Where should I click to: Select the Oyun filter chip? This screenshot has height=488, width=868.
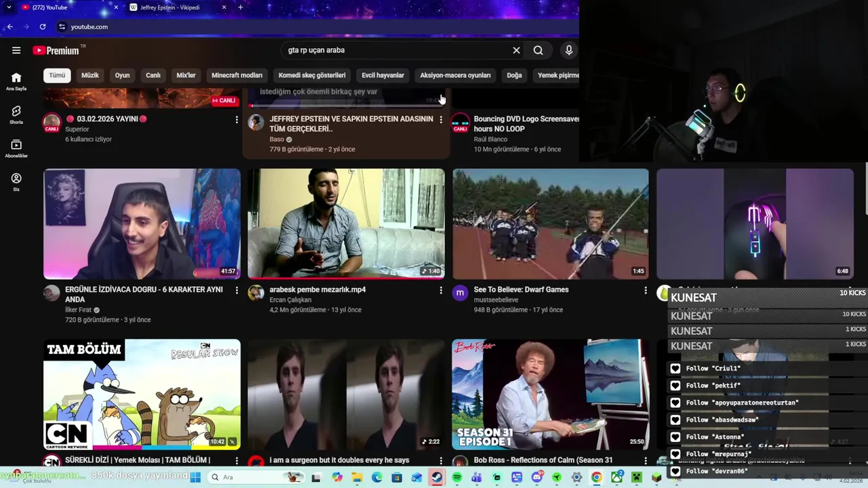(122, 75)
